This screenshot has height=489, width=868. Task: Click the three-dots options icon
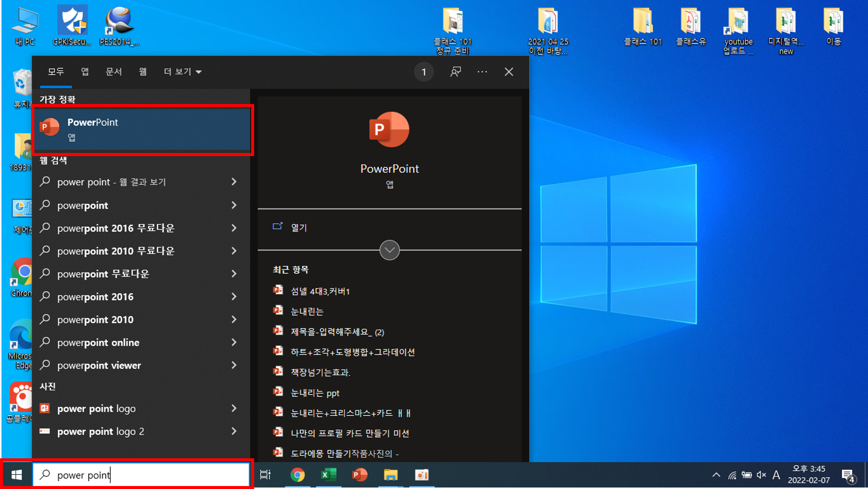tap(482, 72)
